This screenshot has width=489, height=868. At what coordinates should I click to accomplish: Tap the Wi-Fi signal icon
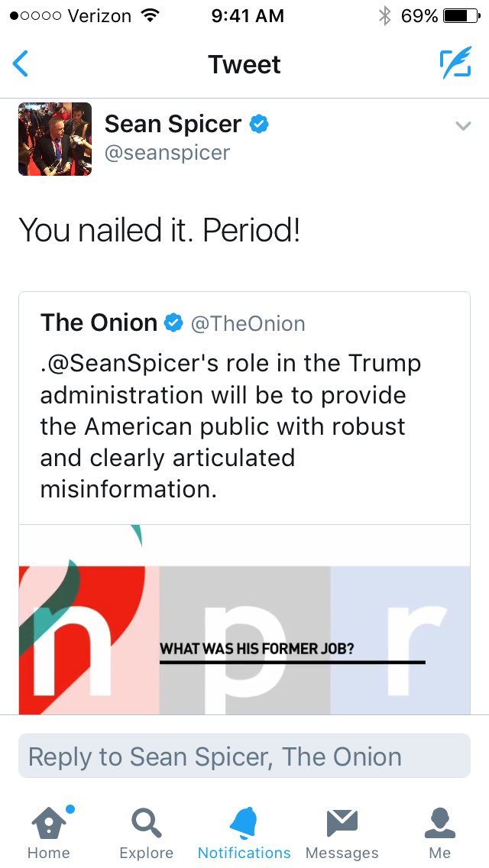[x=151, y=15]
